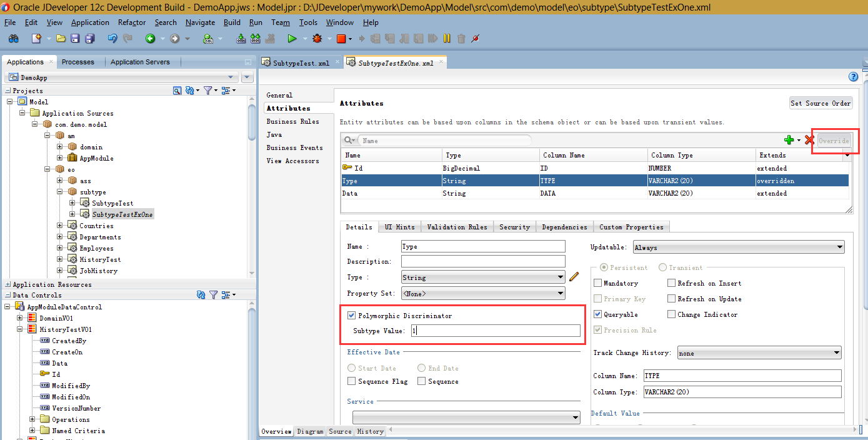Image resolution: width=868 pixels, height=440 pixels.
Task: Click the Rebuild toolbar icon
Action: click(256, 39)
